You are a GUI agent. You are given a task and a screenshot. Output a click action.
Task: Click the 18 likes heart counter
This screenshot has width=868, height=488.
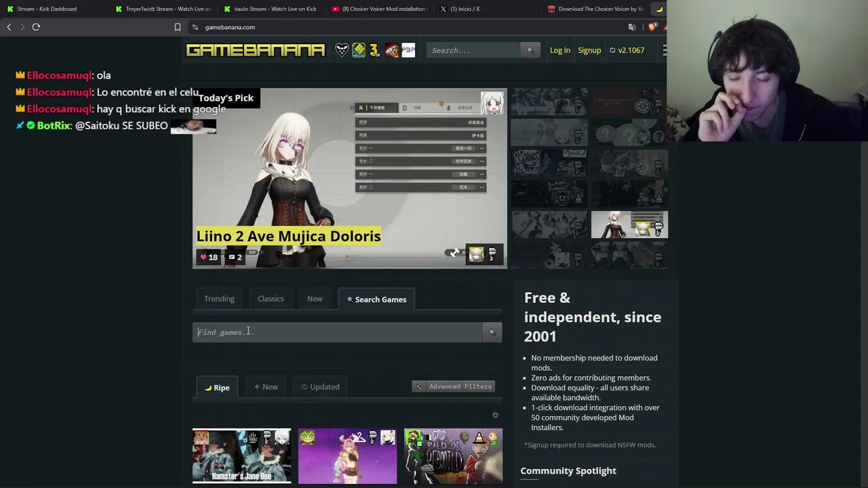coord(208,257)
